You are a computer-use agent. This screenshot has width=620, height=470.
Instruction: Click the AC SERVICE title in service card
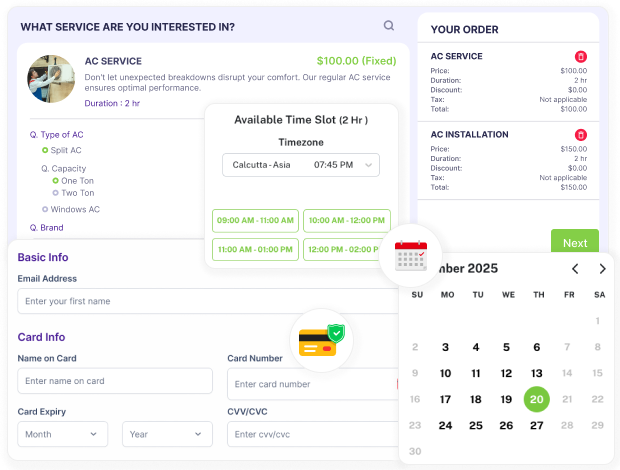click(x=113, y=61)
